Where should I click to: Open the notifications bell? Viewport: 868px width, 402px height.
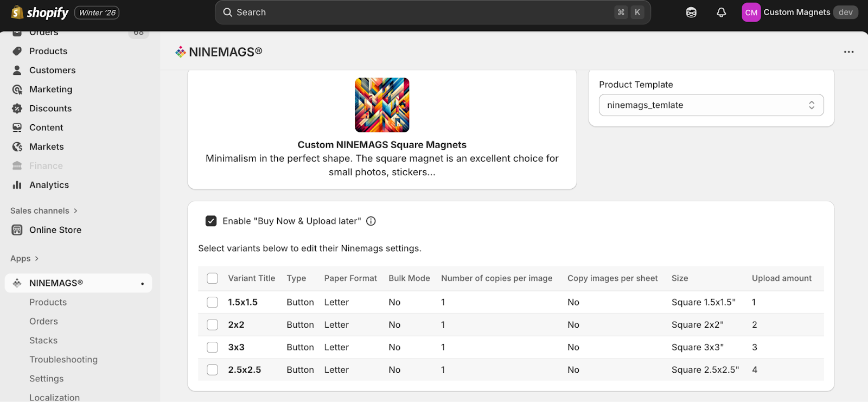point(722,12)
